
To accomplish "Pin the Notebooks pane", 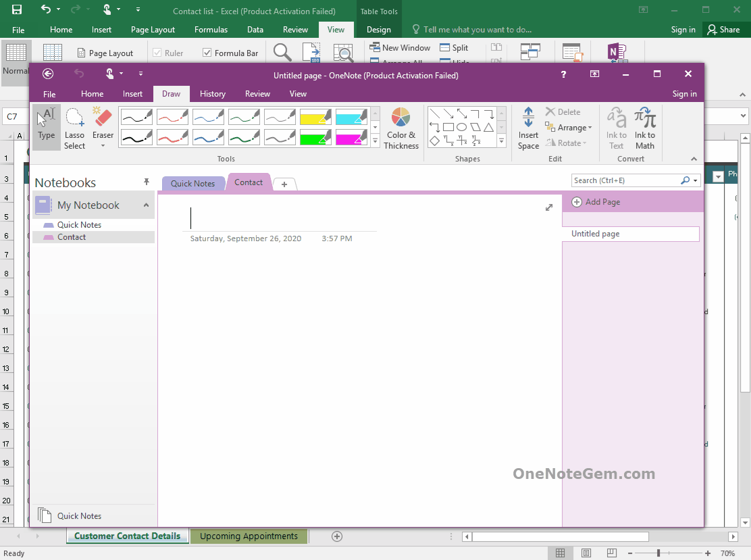I will [146, 181].
